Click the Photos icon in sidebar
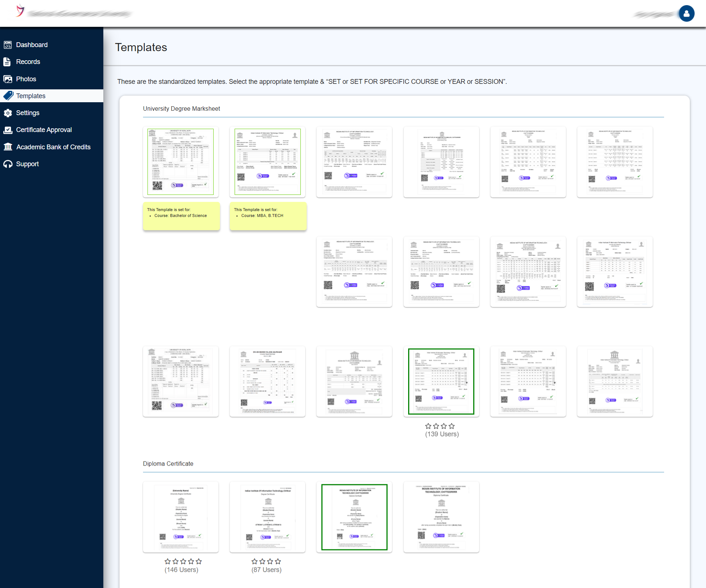The image size is (706, 588). tap(8, 79)
